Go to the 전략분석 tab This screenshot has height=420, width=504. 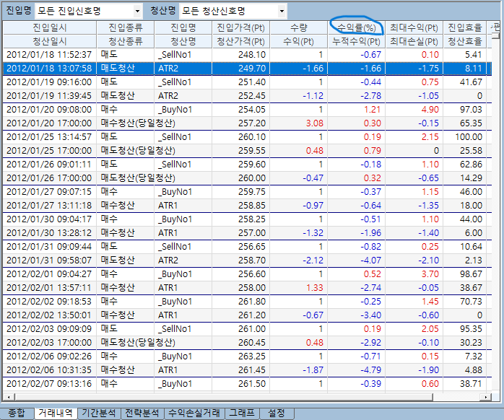[142, 414]
